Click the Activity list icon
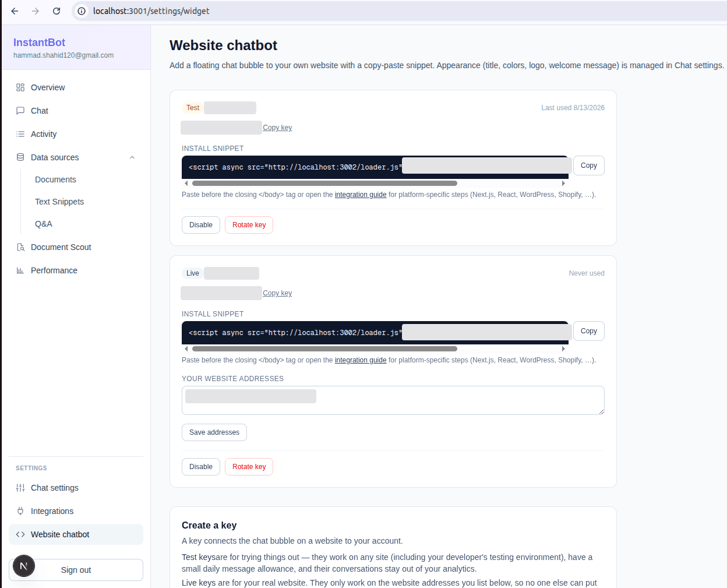Viewport: 727px width, 588px height. tap(20, 134)
